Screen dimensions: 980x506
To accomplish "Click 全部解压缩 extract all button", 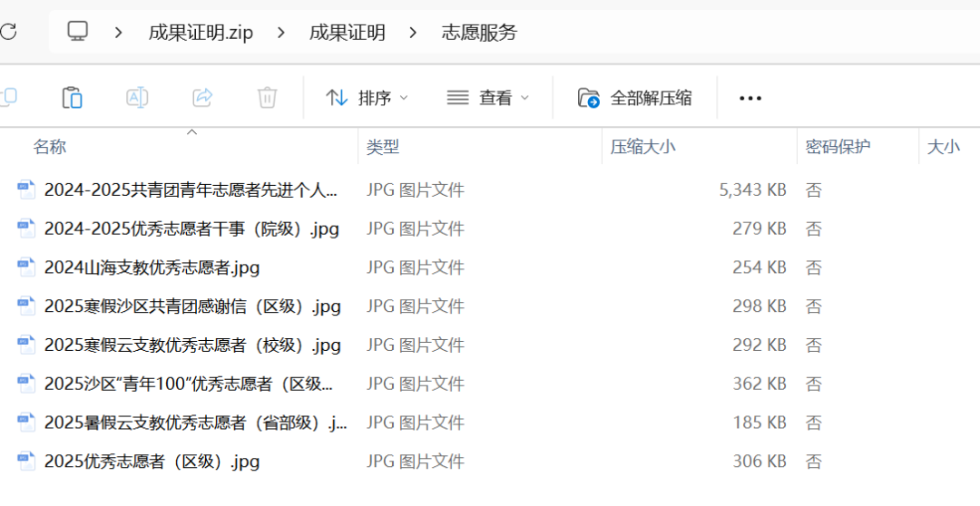I will pos(635,97).
